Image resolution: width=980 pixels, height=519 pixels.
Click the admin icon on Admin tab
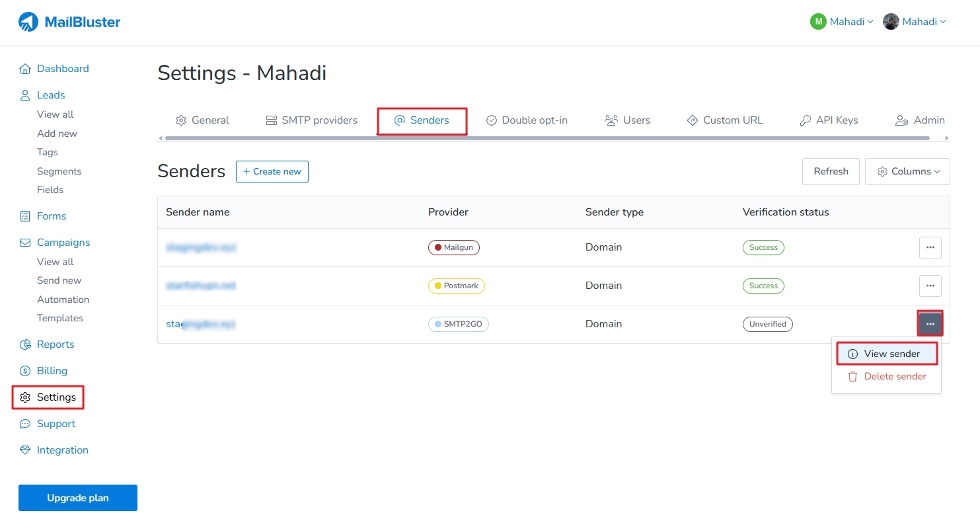tap(901, 120)
